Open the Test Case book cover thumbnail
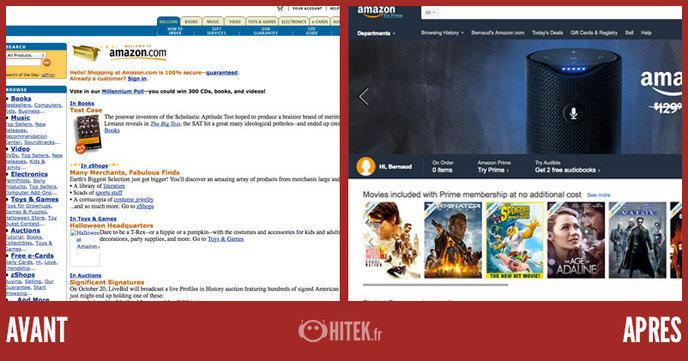The image size is (688, 361). coord(88,134)
